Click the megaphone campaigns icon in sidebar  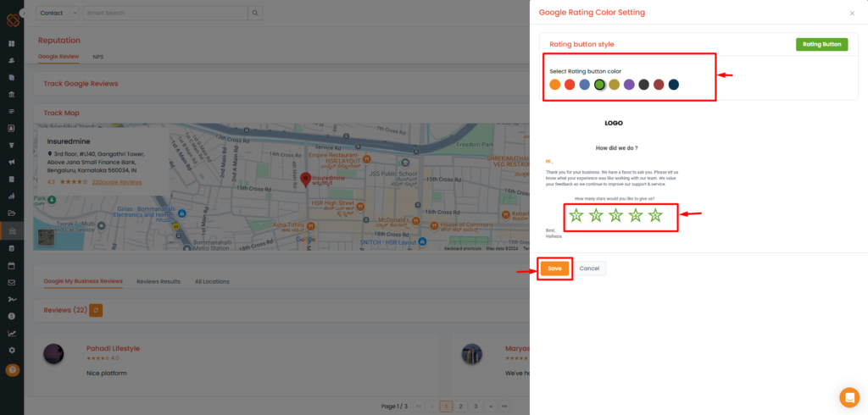click(x=12, y=162)
